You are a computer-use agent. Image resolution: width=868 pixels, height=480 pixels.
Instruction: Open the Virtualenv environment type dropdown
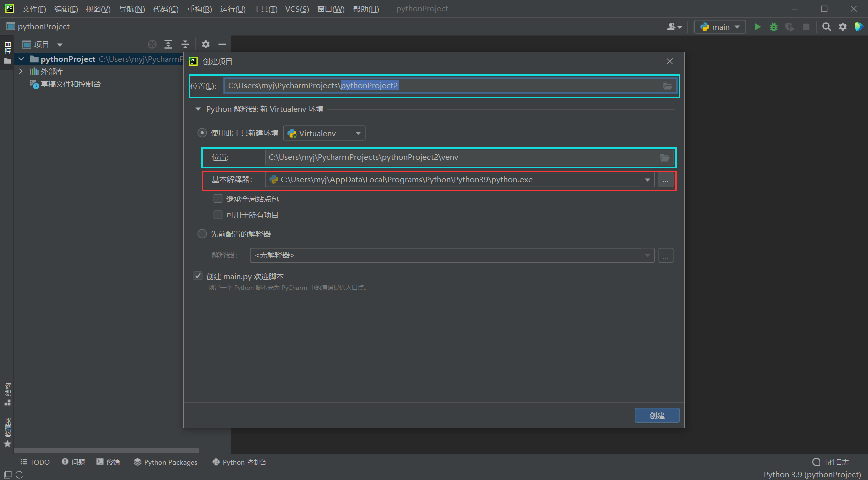pos(324,133)
